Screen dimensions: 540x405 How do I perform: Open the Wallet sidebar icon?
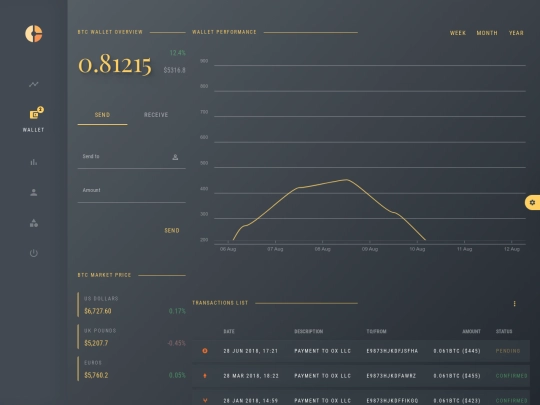click(x=34, y=114)
